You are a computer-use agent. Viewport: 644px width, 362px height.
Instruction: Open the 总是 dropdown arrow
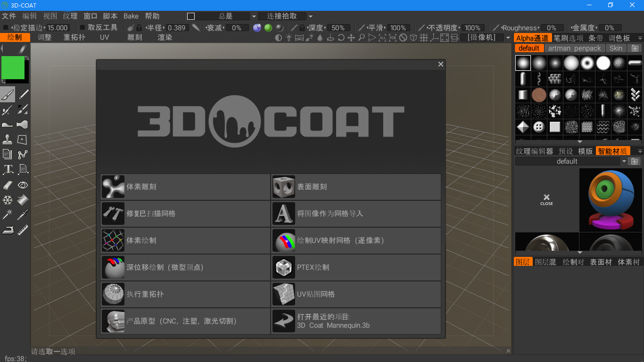254,16
